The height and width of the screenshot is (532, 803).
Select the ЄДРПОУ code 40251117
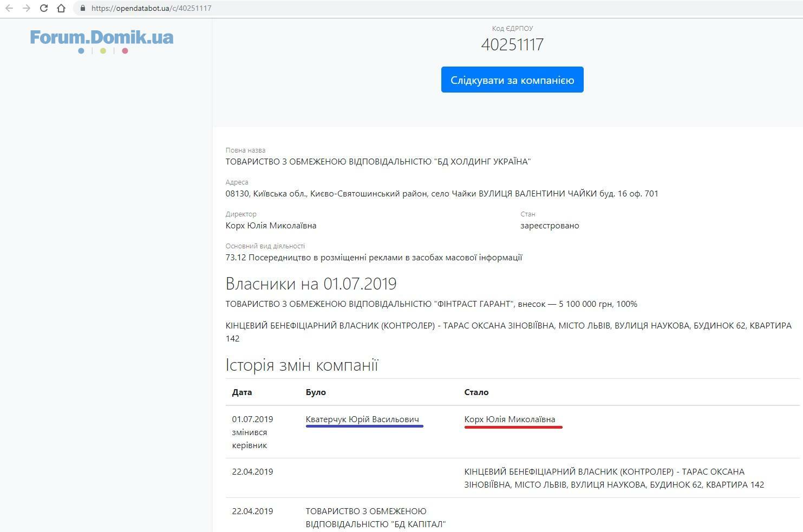512,44
